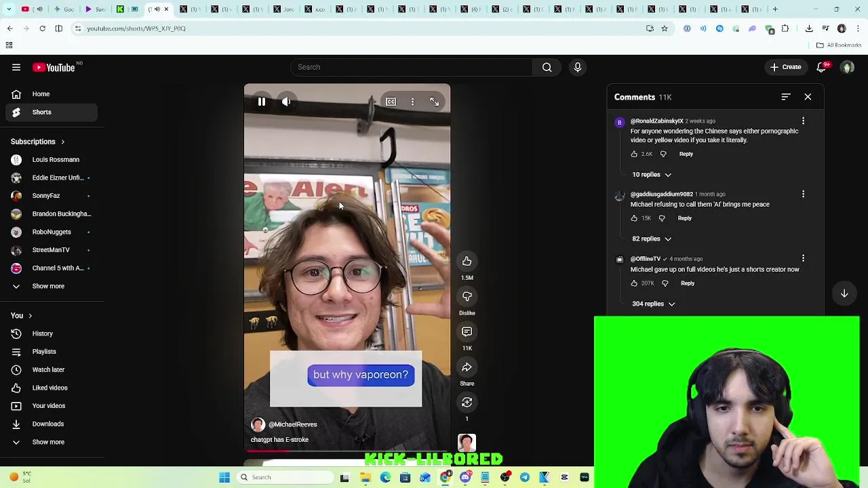Open Playlists in the sidebar
868x488 pixels.
point(52,352)
